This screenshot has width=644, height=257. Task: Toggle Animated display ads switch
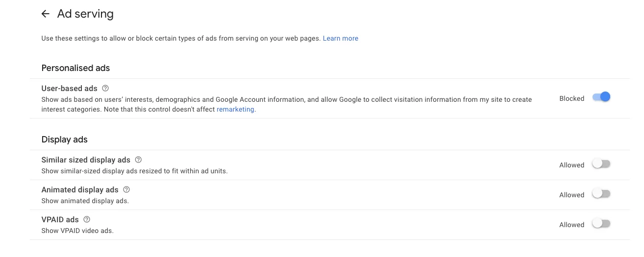pos(601,194)
